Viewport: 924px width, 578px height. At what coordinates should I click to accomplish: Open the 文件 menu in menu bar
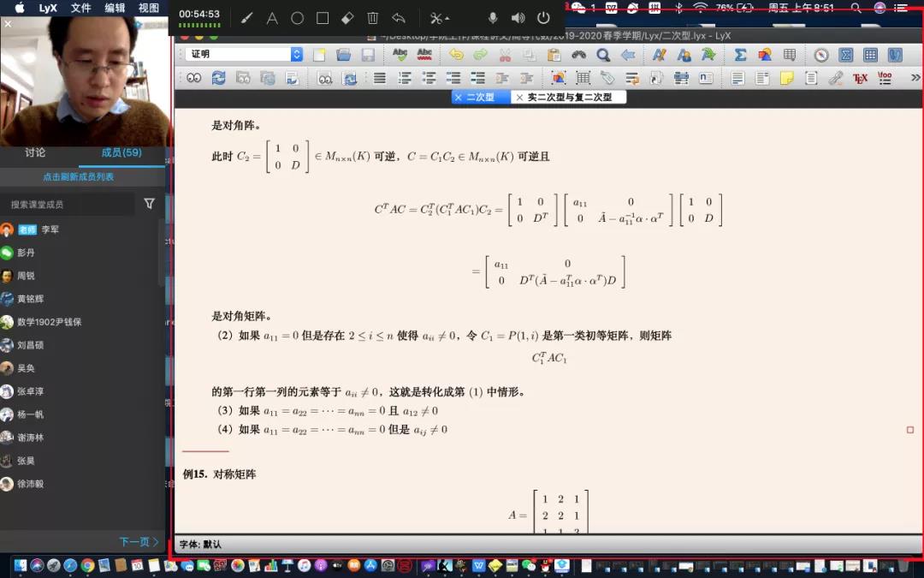point(80,8)
